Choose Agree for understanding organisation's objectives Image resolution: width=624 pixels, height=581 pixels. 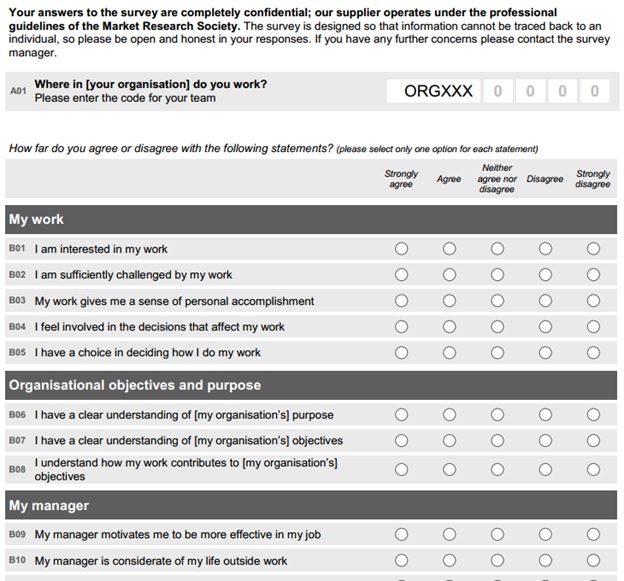click(449, 441)
